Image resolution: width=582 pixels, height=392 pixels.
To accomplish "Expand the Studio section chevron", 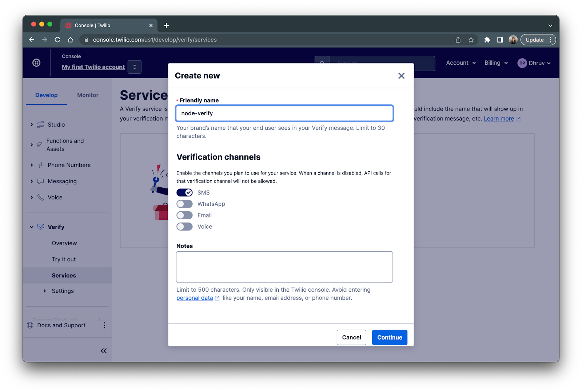I will pos(32,125).
